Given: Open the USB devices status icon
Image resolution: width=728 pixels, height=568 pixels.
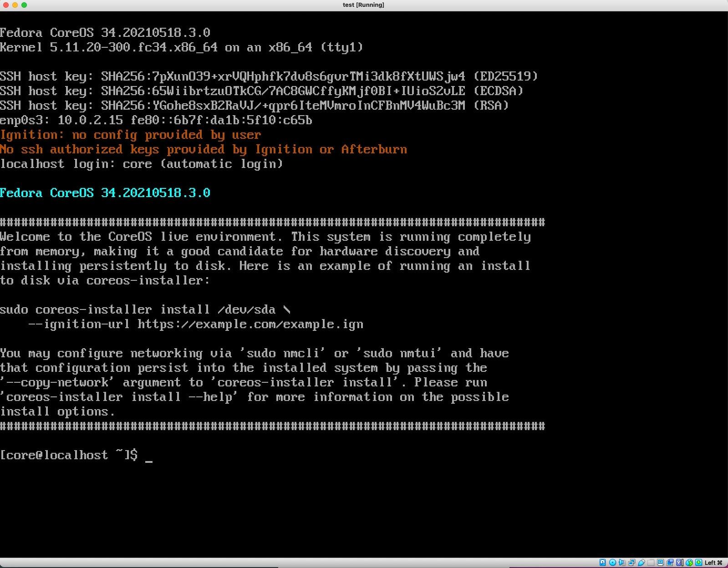Looking at the screenshot, I should [x=641, y=563].
